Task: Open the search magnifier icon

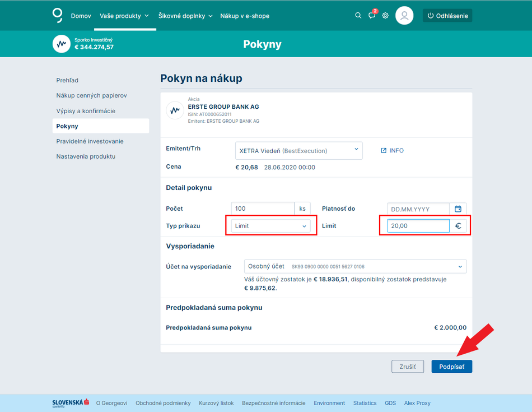Action: pyautogui.click(x=358, y=16)
